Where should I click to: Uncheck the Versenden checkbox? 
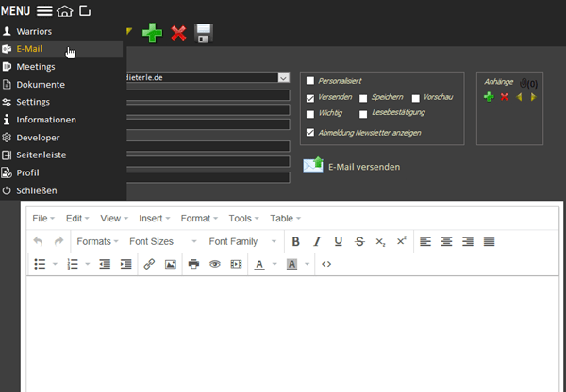310,98
